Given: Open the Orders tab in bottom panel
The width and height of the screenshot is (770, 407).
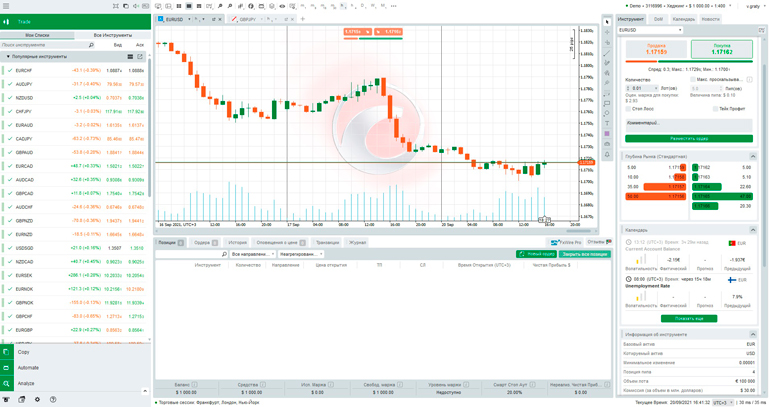Looking at the screenshot, I should 206,243.
